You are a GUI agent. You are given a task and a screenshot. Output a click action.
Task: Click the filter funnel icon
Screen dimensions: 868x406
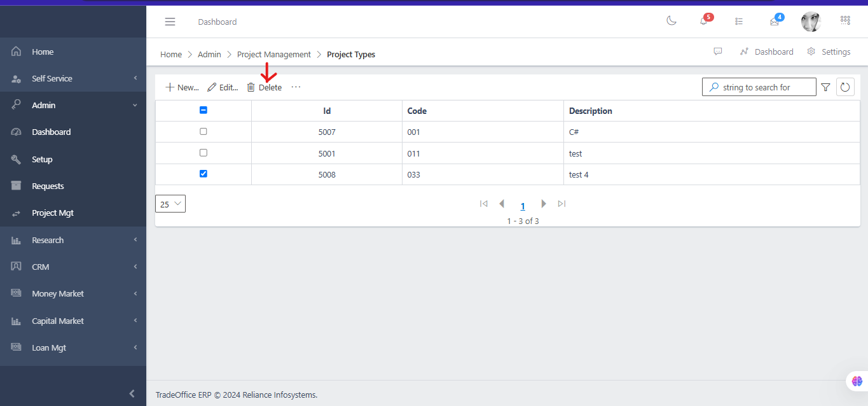click(825, 87)
